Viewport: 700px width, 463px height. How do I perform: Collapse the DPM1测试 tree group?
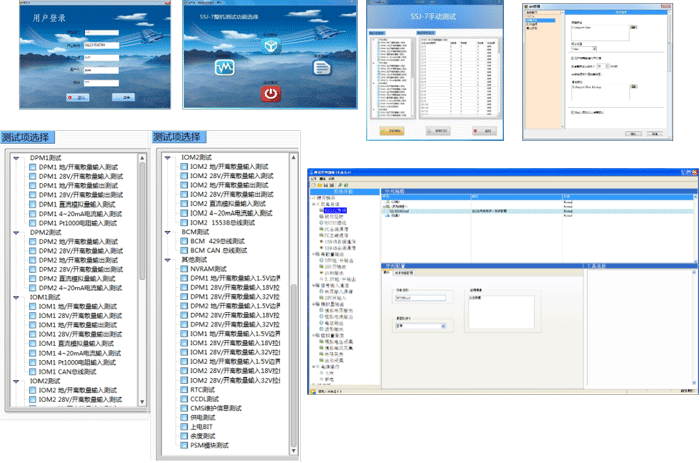tap(15, 158)
